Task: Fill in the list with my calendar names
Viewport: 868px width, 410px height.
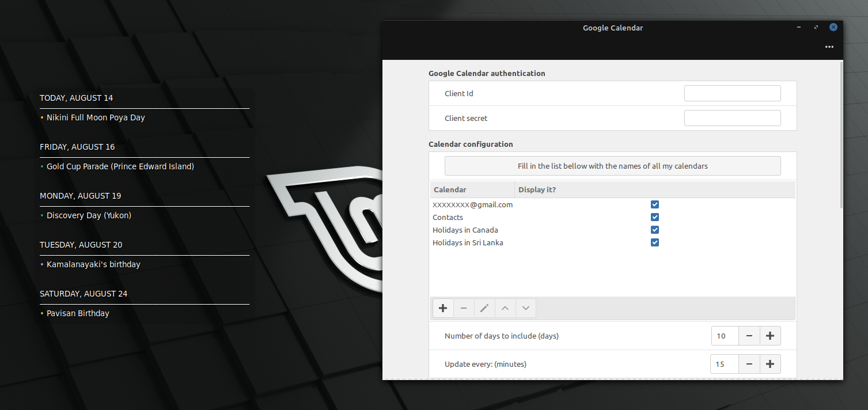Action: pyautogui.click(x=613, y=166)
